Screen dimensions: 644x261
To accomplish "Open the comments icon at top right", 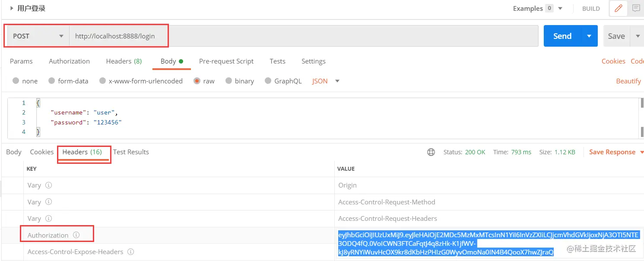I will click(636, 8).
